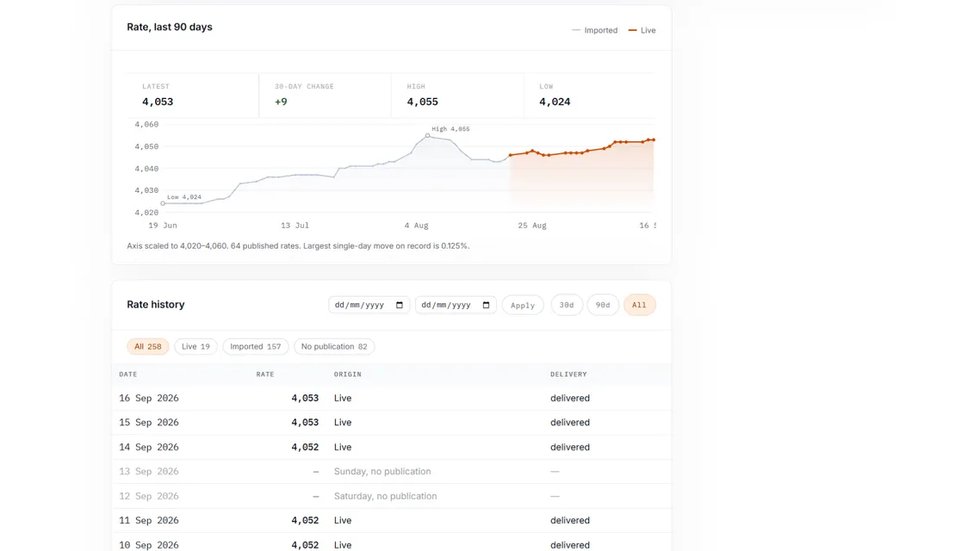The image size is (980, 551).
Task: Click the HIGH stat value 4,055
Action: (x=423, y=102)
